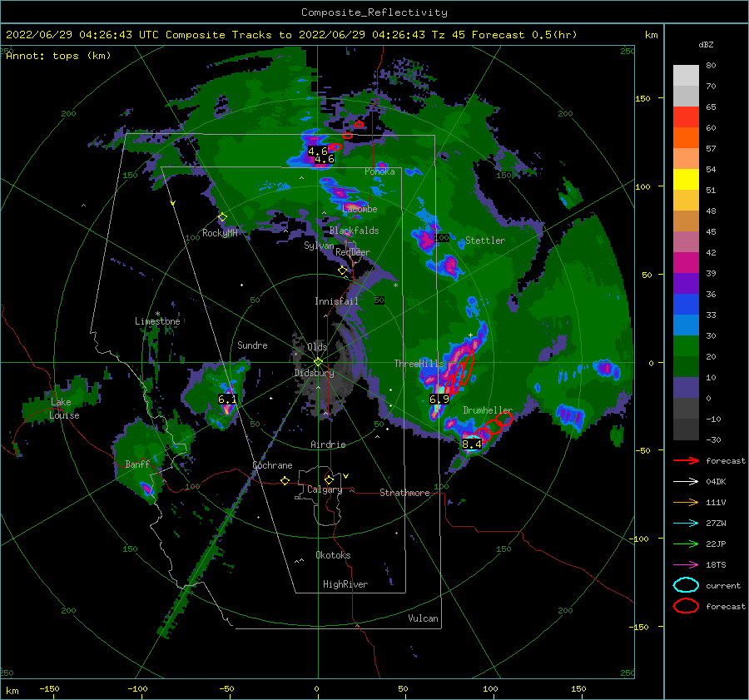
Task: Click the UTC Composite Tracks timestamp header
Action: 291,35
